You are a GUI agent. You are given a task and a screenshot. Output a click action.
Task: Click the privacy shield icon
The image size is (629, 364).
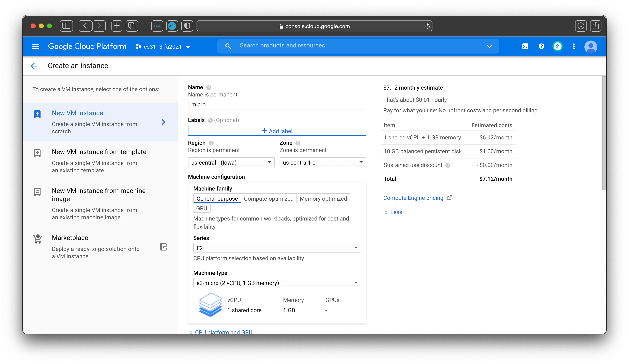click(187, 26)
